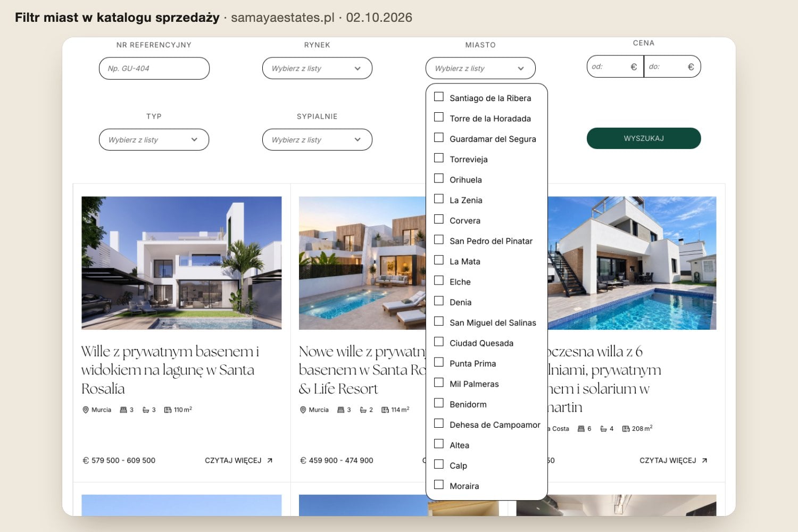The height and width of the screenshot is (532, 798).
Task: Select the San Pedro del Pinatar checkbox
Action: pos(439,240)
